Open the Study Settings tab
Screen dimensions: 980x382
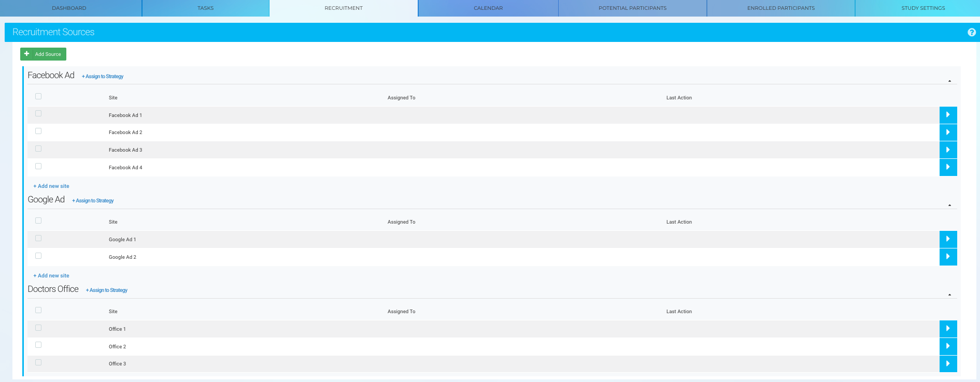tap(922, 8)
